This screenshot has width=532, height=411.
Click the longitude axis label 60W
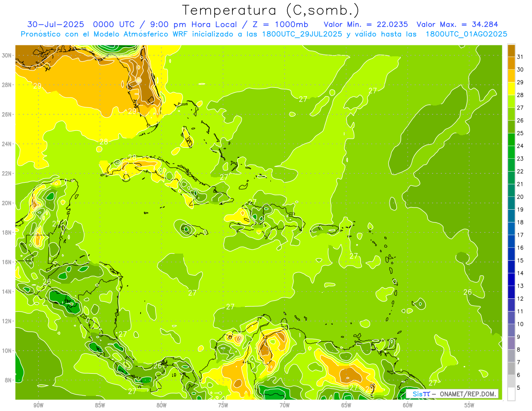click(x=408, y=405)
